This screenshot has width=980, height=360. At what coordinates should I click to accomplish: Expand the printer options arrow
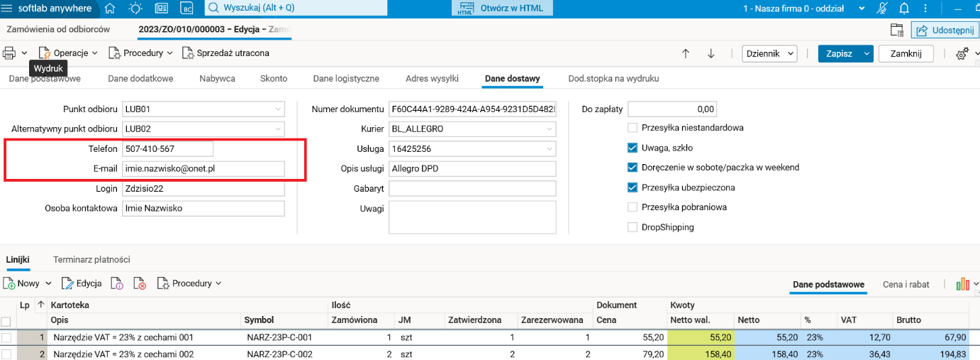[x=24, y=53]
